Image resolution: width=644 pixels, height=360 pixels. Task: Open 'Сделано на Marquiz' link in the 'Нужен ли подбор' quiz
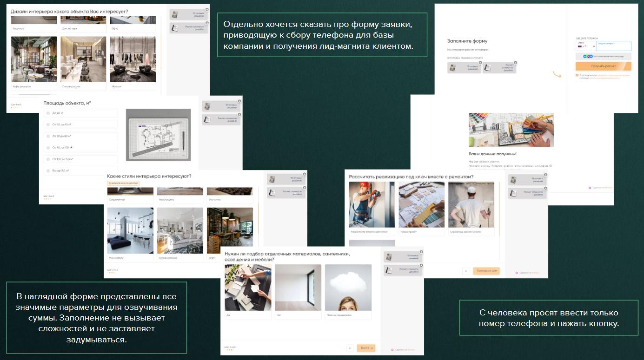tap(403, 350)
